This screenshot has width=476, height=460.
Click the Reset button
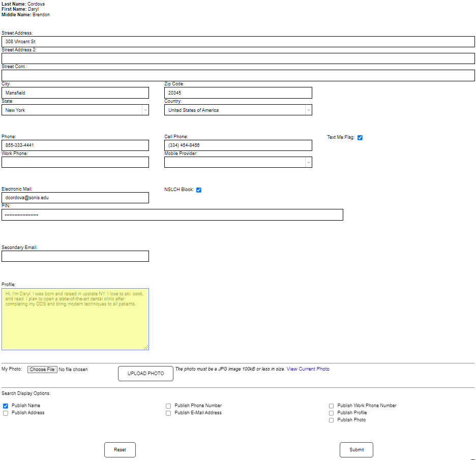click(120, 449)
